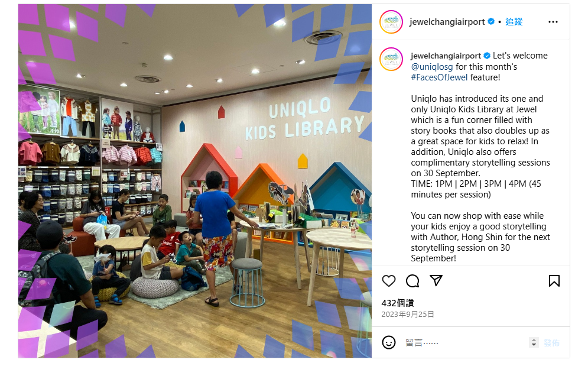Click the jewelchangiairport header profile picture
Viewport: 588px width, 366px height.
click(391, 22)
